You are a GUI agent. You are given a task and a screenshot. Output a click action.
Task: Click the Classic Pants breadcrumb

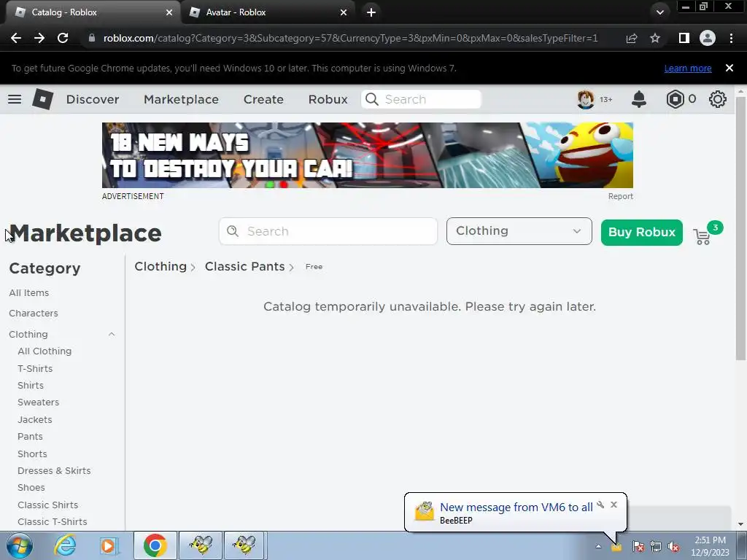[x=244, y=266]
